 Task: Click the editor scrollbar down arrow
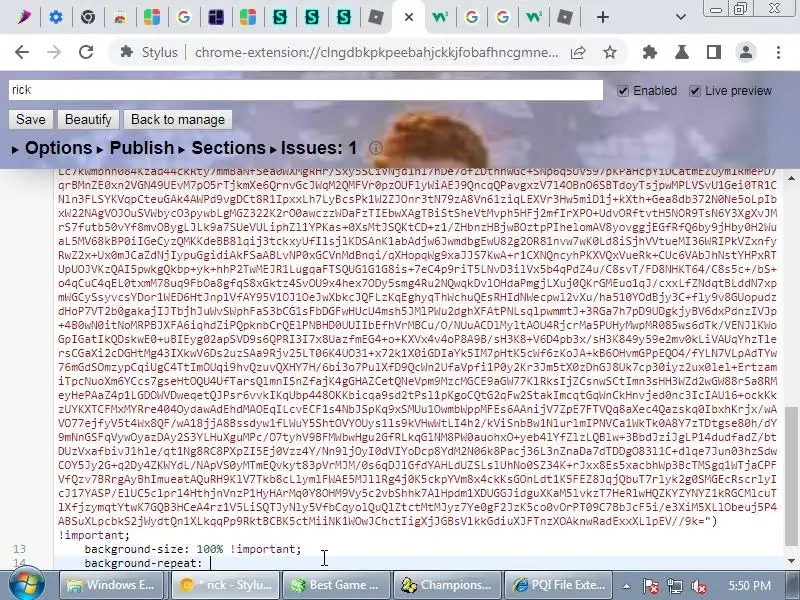[791, 561]
